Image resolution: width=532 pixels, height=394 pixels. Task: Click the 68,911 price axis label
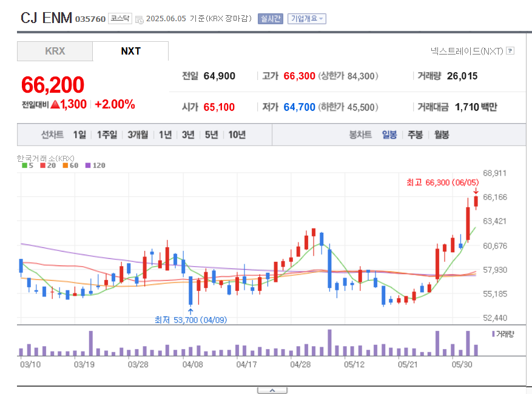[x=494, y=173]
